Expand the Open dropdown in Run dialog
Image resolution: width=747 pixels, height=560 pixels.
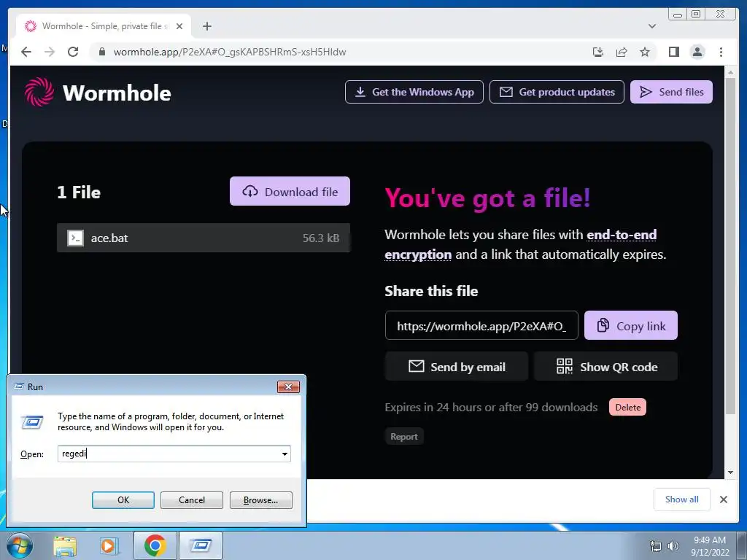point(285,454)
